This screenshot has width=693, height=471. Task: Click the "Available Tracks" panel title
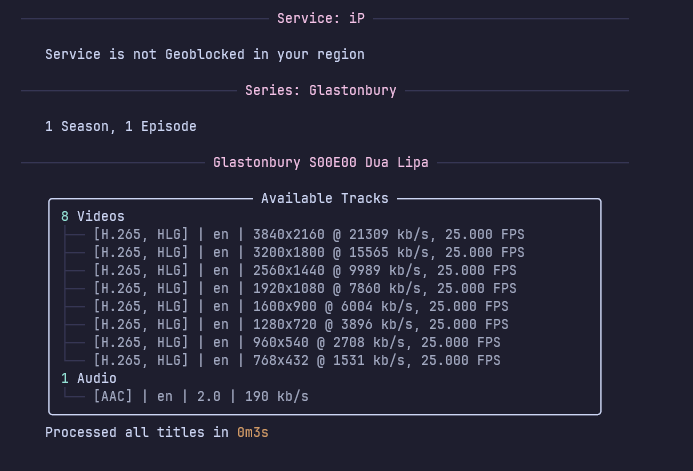click(x=324, y=199)
